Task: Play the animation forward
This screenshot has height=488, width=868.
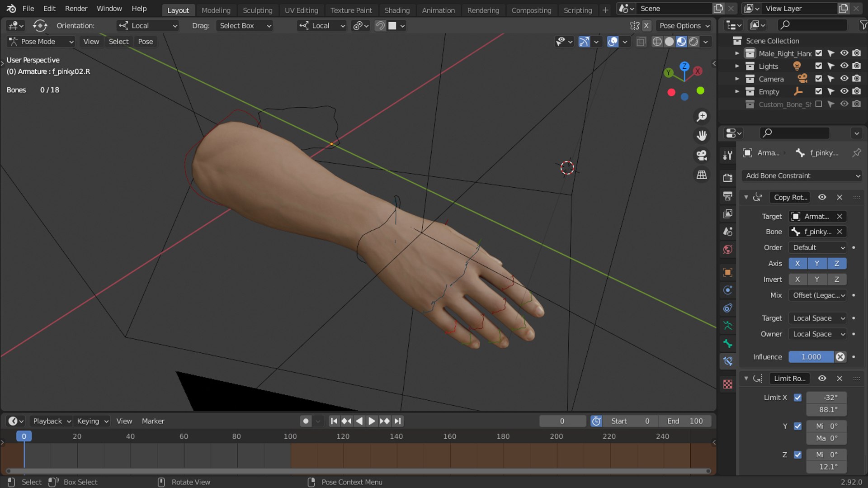Action: [372, 421]
